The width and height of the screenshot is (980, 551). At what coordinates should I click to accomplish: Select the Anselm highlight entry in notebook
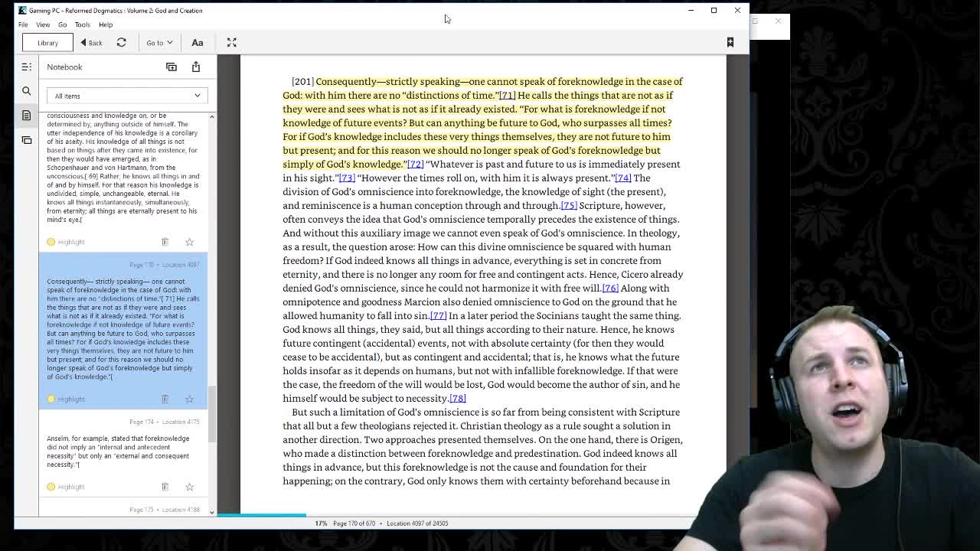coord(123,452)
